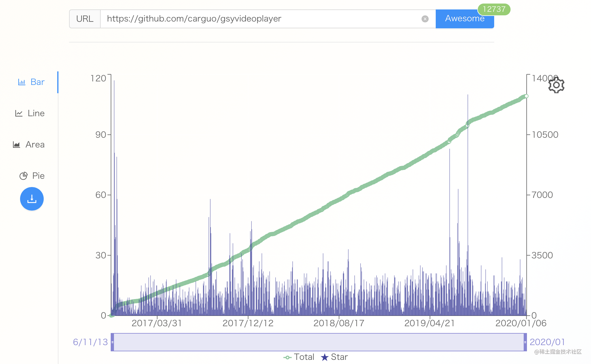Switch to the Line chart tab
Viewport: 591px width, 364px height.
coord(30,113)
